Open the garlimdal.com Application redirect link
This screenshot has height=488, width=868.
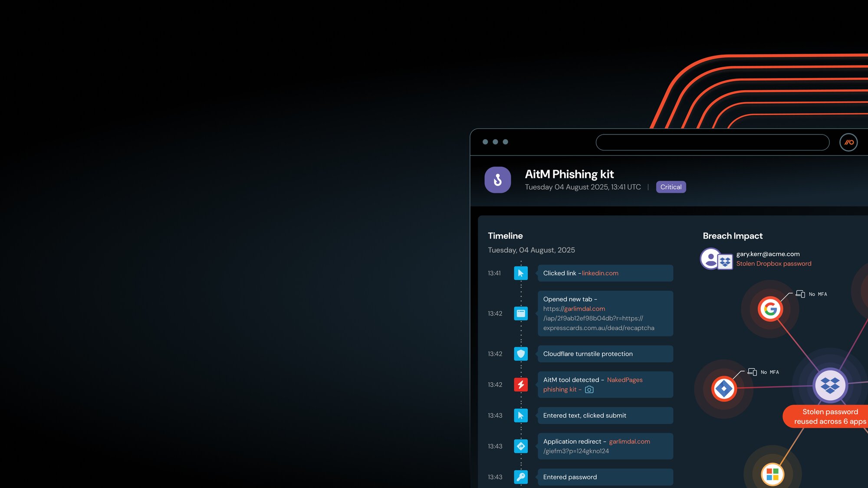click(x=629, y=442)
